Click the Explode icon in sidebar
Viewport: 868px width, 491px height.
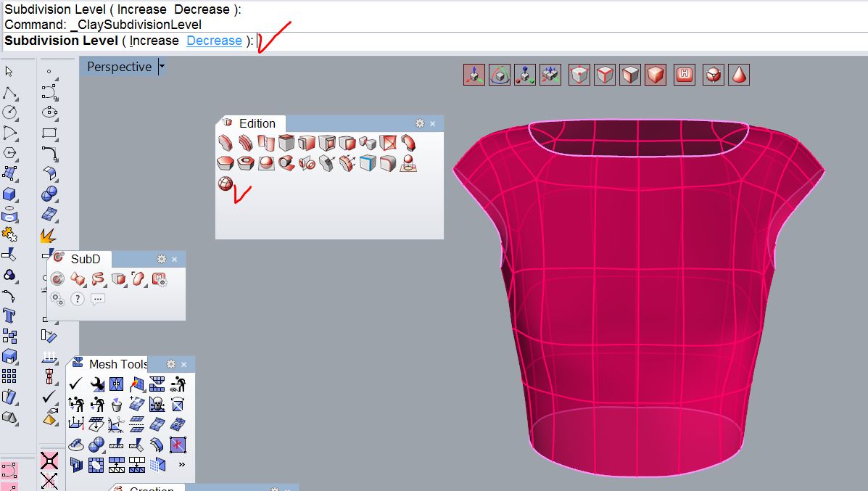pyautogui.click(x=49, y=236)
